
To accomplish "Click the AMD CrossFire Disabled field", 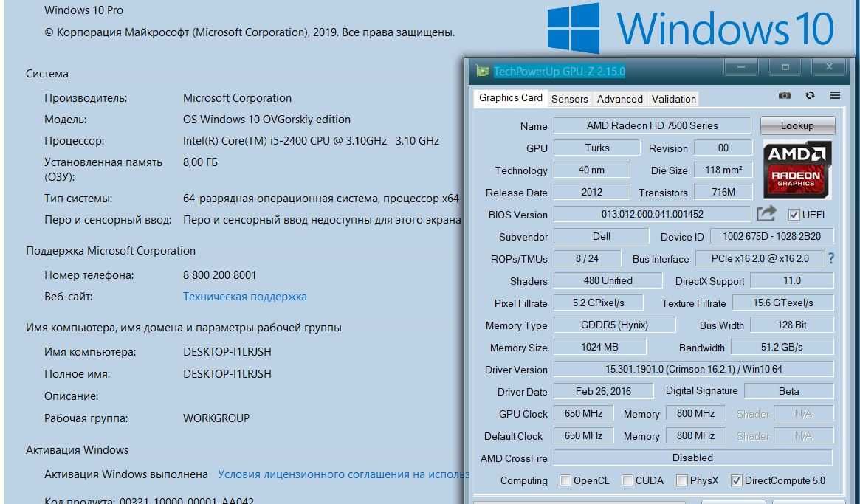I will [692, 458].
